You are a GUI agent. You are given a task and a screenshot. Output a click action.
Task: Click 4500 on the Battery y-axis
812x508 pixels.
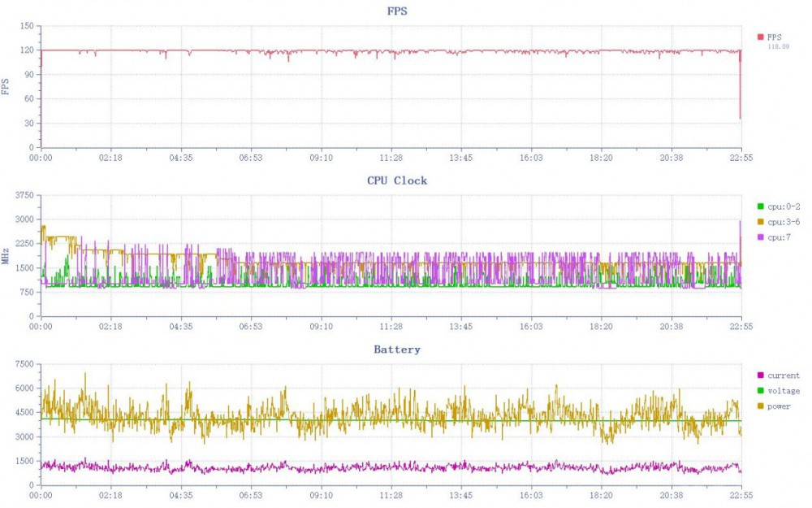point(25,413)
